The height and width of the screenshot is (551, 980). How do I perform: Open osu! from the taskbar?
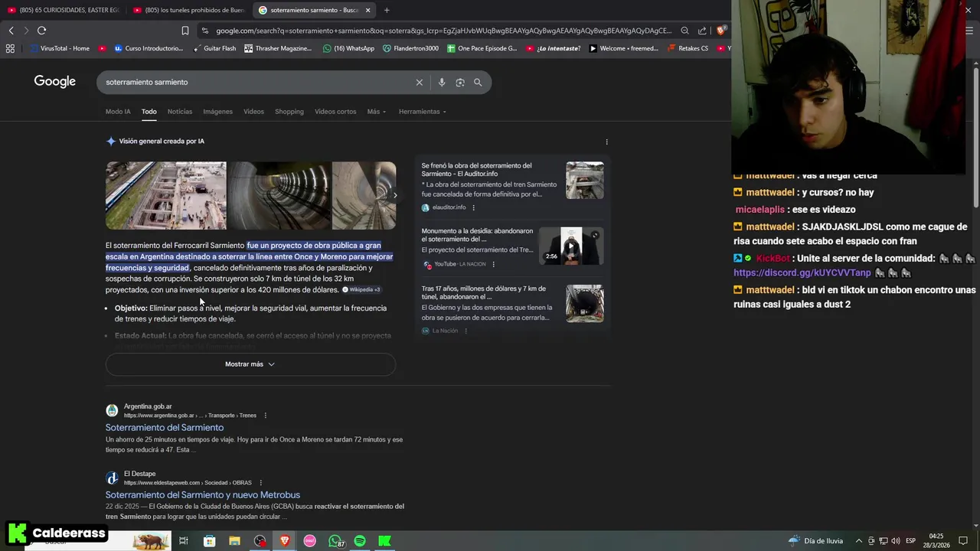pos(309,541)
